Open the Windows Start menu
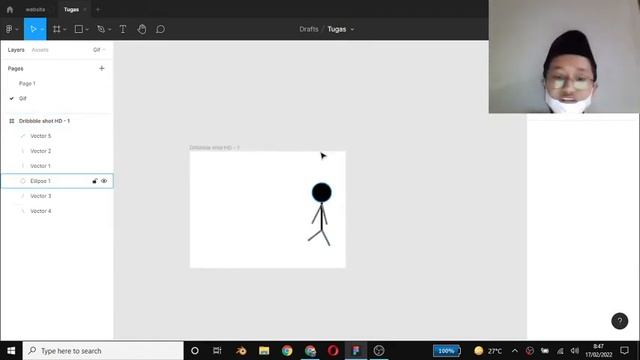Image resolution: width=640 pixels, height=360 pixels. [11, 351]
